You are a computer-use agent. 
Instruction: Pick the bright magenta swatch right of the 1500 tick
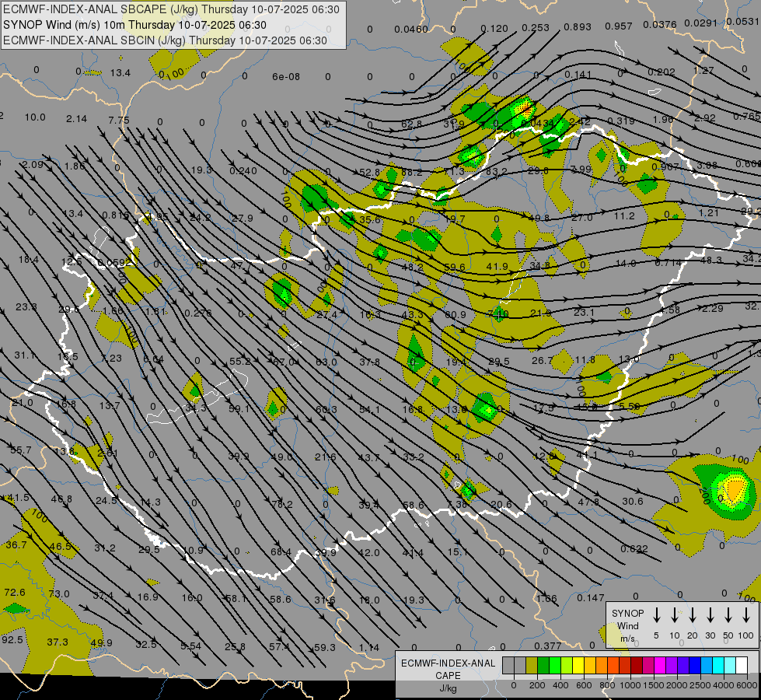coord(660,665)
